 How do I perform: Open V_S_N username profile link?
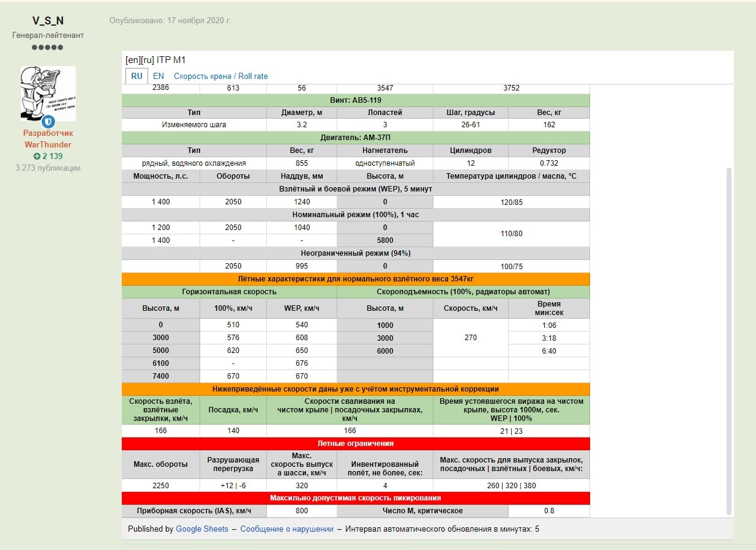coord(48,21)
